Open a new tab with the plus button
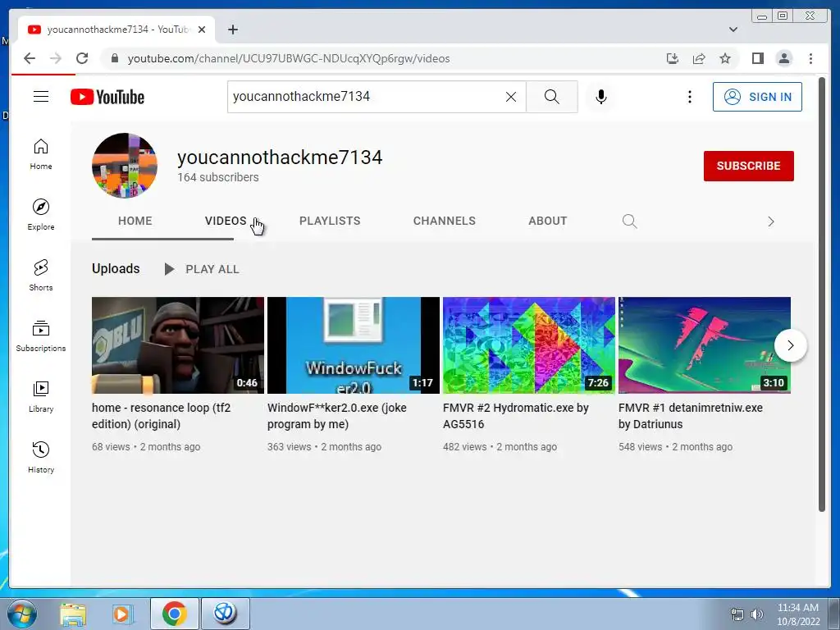The height and width of the screenshot is (630, 840). (x=232, y=30)
